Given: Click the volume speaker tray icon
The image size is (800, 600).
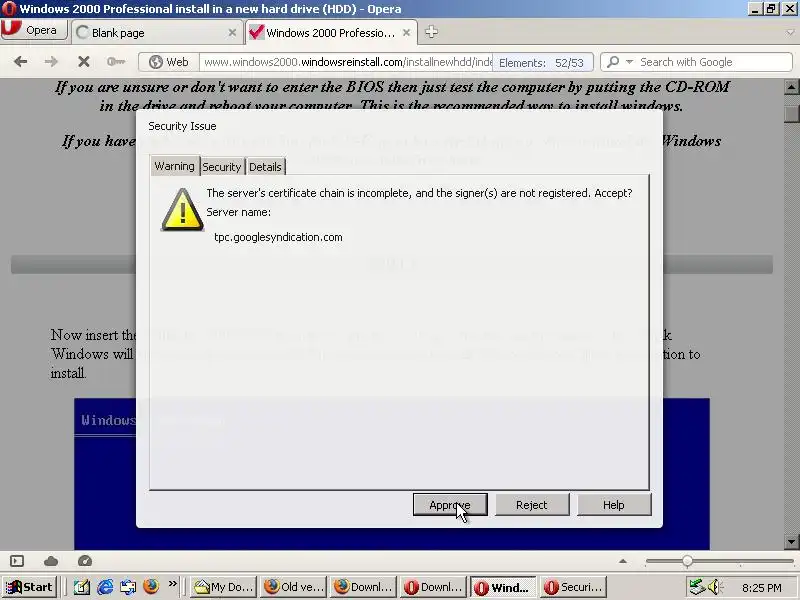Looking at the screenshot, I should [x=715, y=587].
